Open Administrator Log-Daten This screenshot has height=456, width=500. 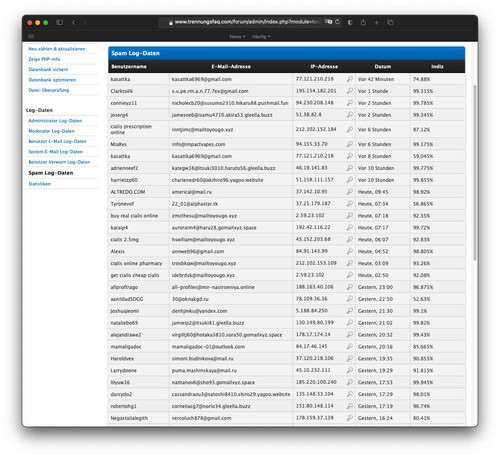tap(55, 121)
